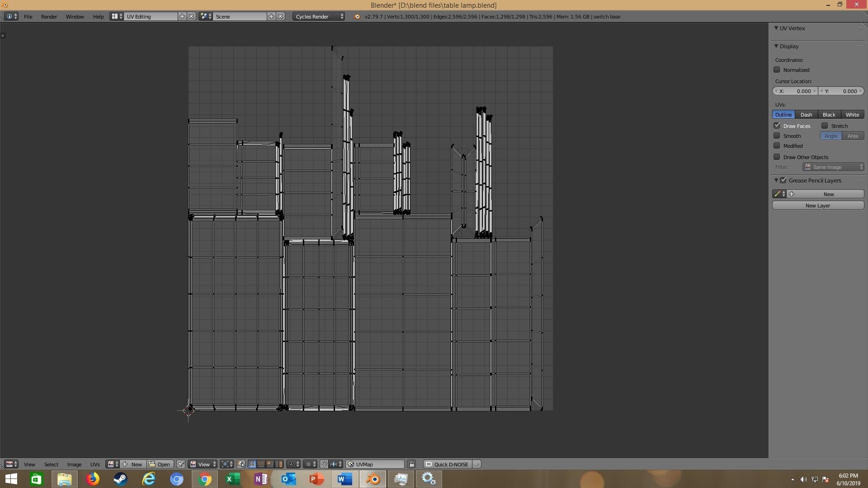Enable the Stretch checkbox
The height and width of the screenshot is (488, 868).
[x=825, y=126]
